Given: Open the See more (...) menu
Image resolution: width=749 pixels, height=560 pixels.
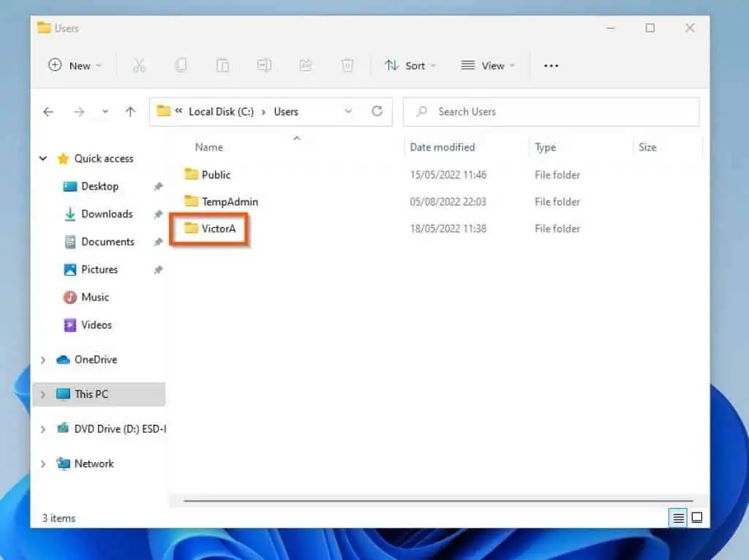Looking at the screenshot, I should [551, 65].
